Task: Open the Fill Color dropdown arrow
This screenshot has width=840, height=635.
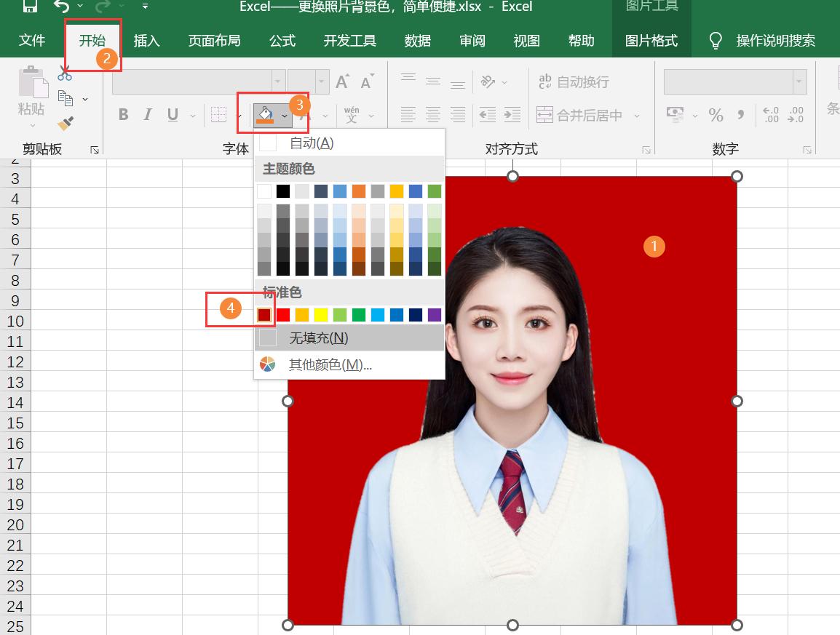Action: click(284, 115)
